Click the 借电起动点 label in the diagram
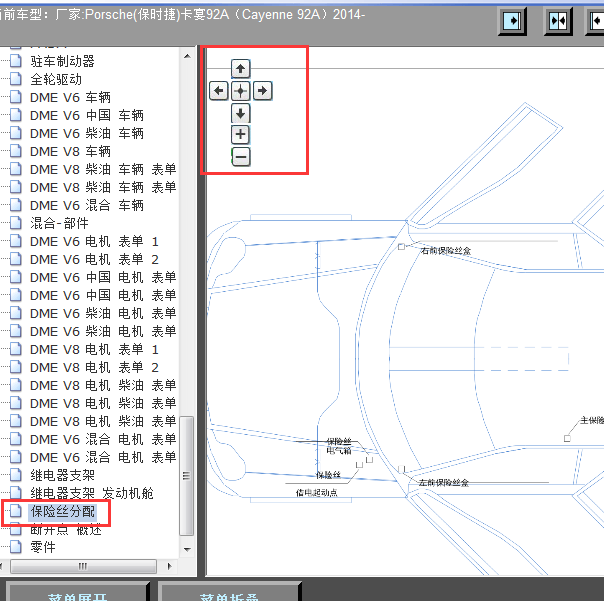Screen dimensions: 604x601 [317, 493]
